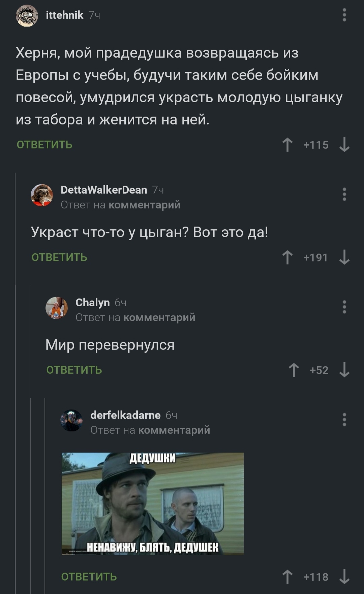Open derfelkadarne's user profile name
The image size is (364, 594).
[x=125, y=415]
